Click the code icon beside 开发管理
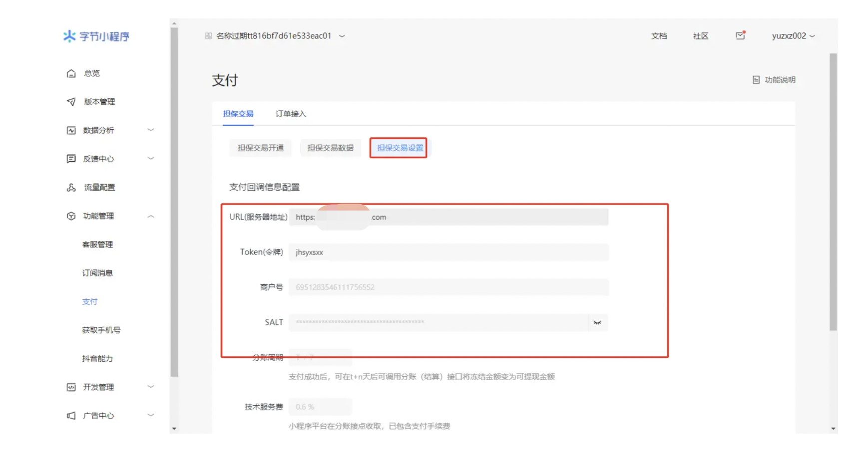This screenshot has height=453, width=868. point(71,387)
